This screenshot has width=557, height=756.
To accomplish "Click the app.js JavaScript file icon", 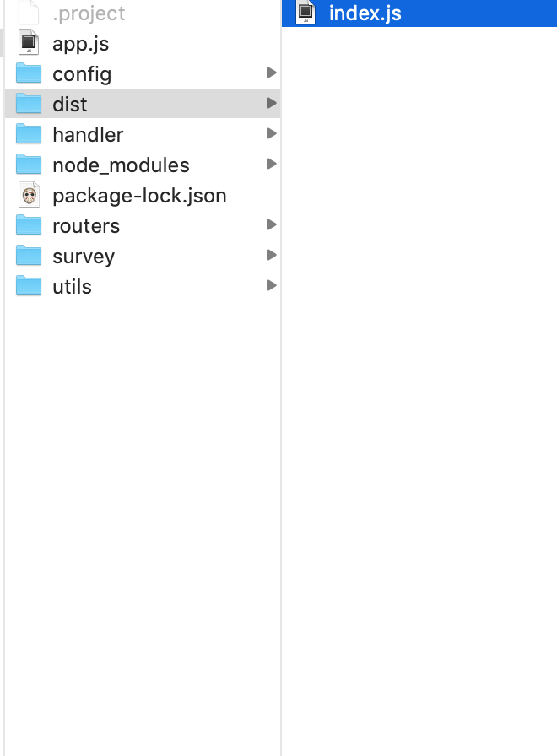I will point(29,42).
